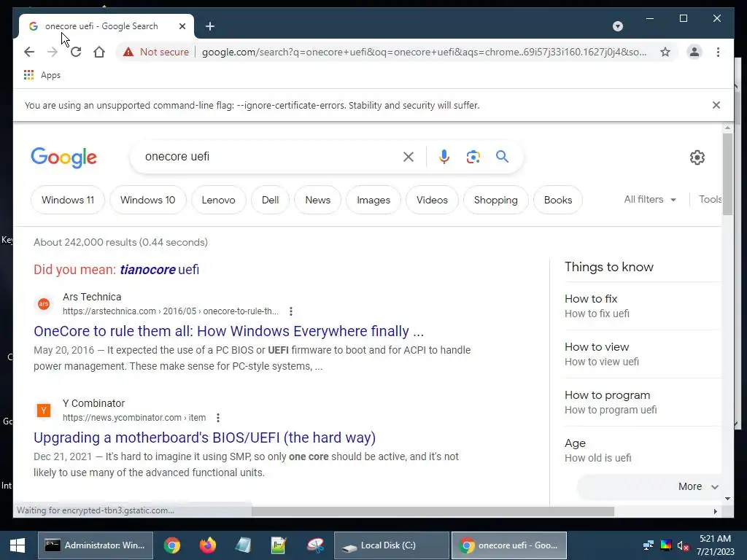Search by image with Google Lens
Image resolution: width=747 pixels, height=560 pixels.
tap(473, 157)
